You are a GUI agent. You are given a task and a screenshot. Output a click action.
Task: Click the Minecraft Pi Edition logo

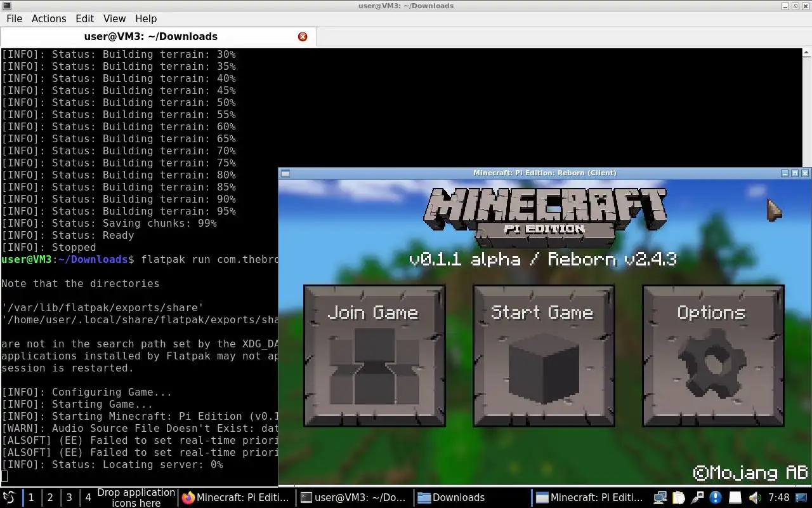click(544, 217)
